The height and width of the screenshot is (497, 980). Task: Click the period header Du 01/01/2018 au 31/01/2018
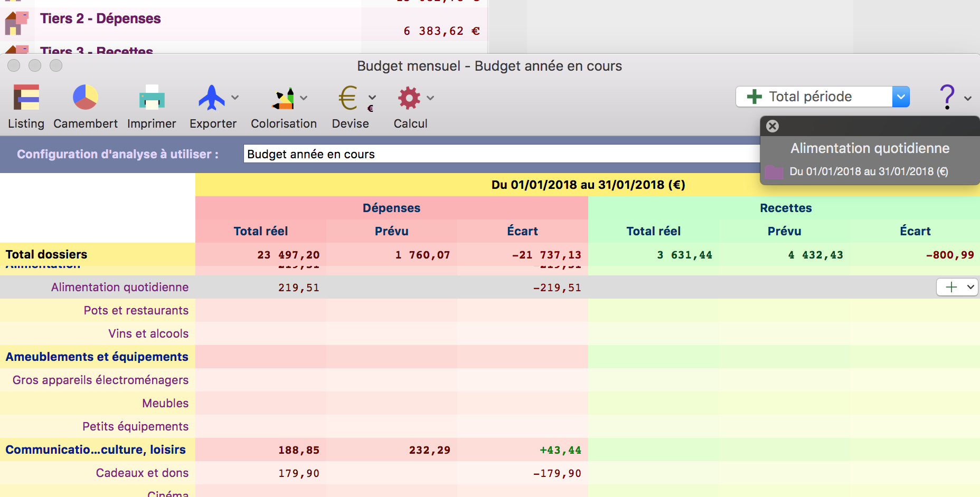588,185
